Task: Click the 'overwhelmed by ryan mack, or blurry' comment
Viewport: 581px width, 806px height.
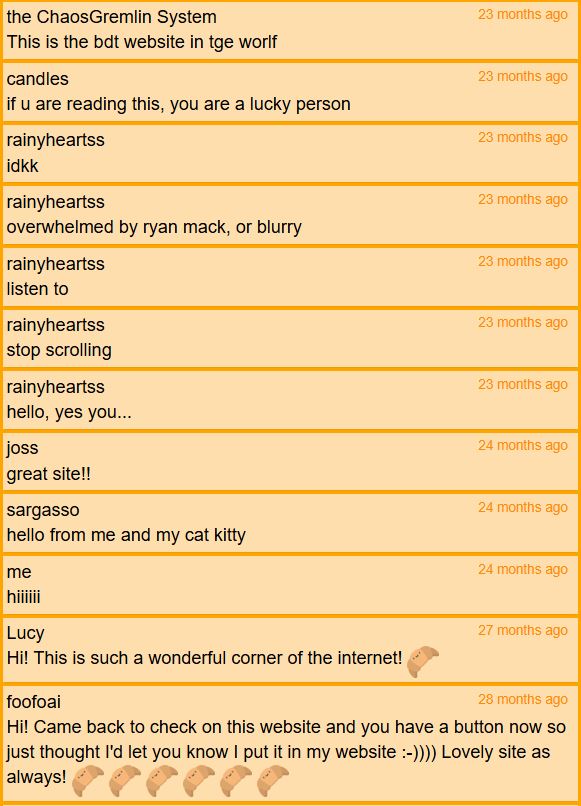Action: [154, 227]
